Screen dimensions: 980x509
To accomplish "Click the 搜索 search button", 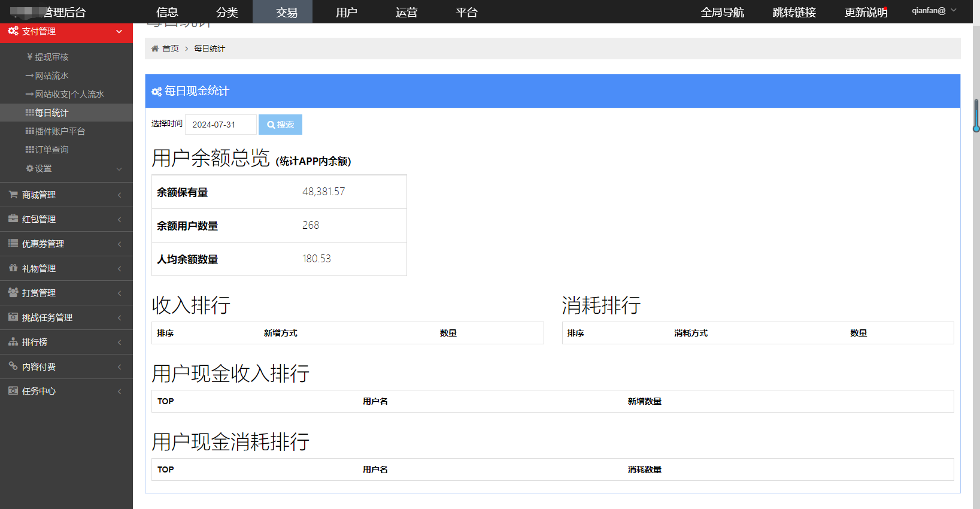I will 280,125.
